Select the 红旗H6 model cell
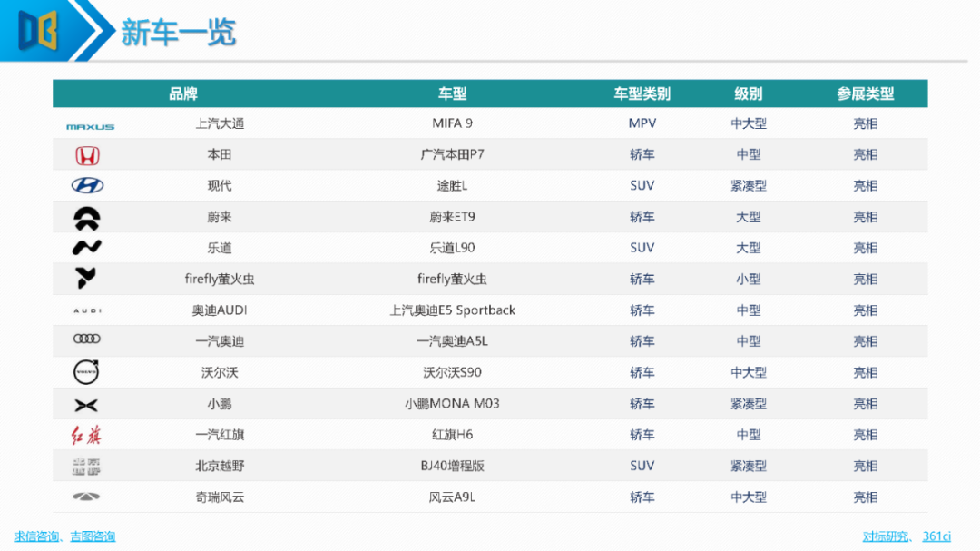The image size is (980, 551). (x=452, y=435)
